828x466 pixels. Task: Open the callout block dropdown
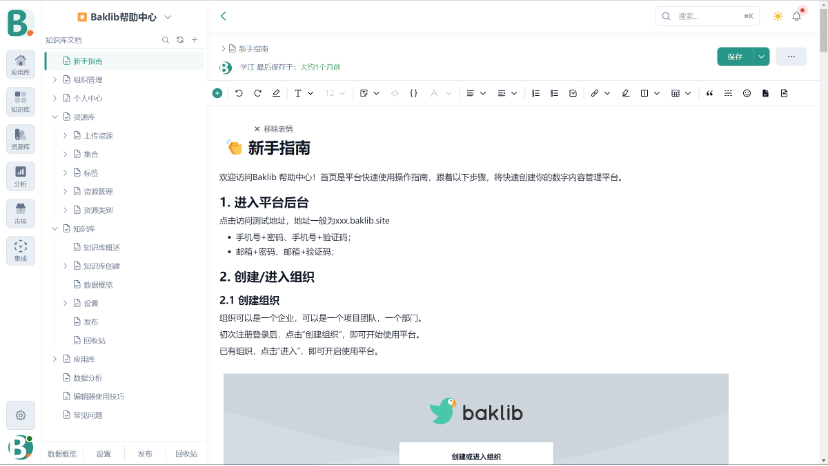(x=369, y=93)
